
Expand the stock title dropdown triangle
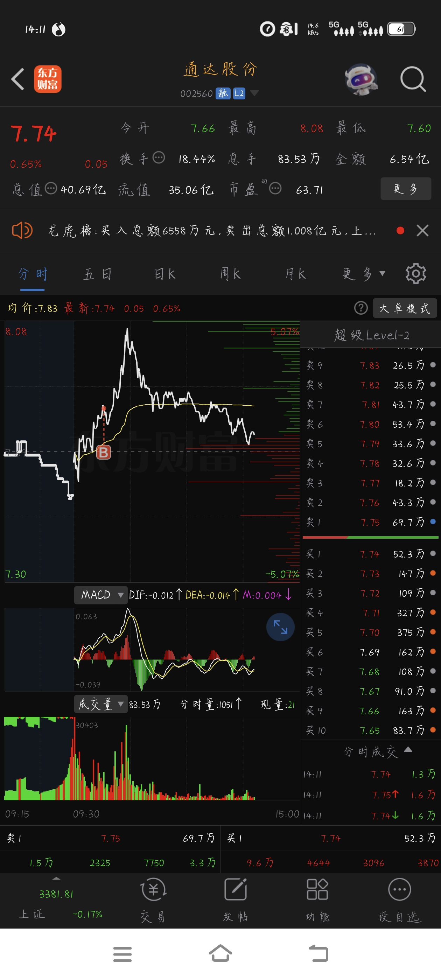pos(254,93)
